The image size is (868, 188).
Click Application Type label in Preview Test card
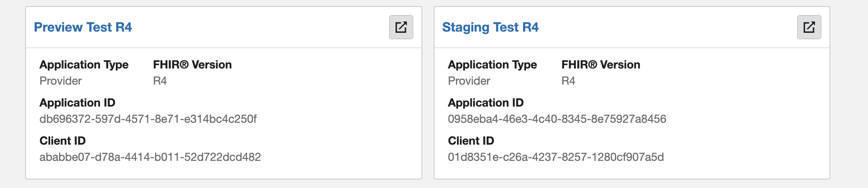[84, 65]
